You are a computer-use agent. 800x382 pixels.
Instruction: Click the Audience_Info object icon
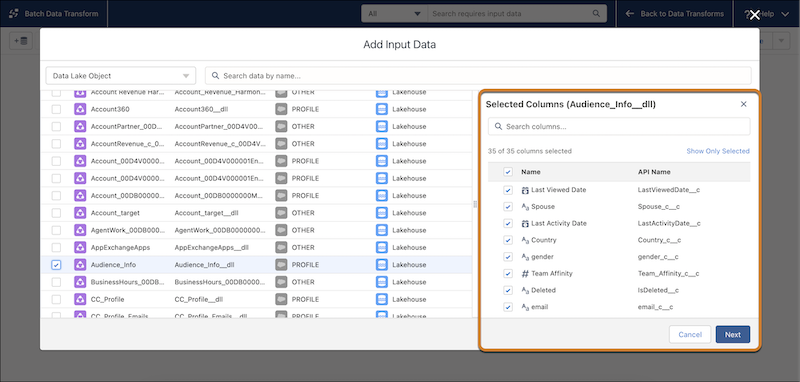point(80,265)
